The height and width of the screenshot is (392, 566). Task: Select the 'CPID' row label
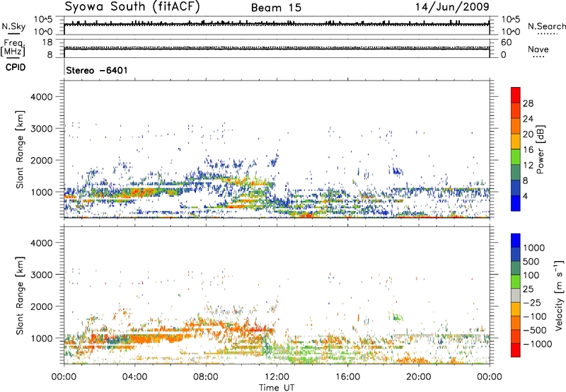point(16,67)
